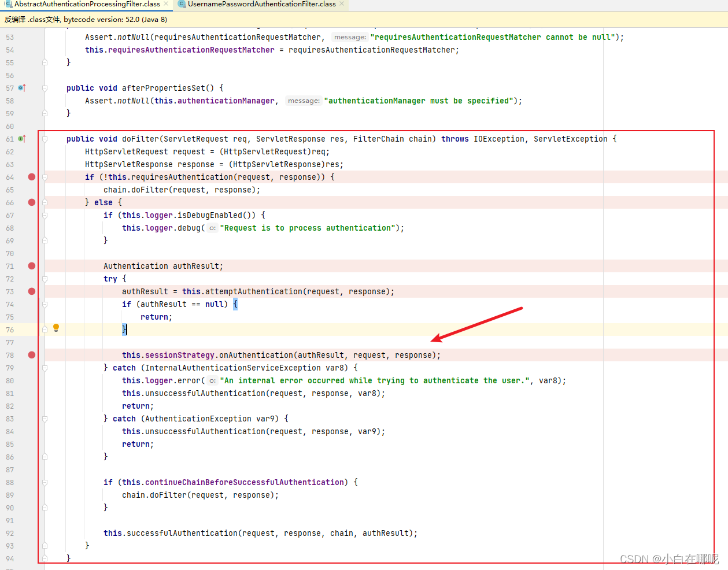Click the decompiled .class file bytecode version banner

[x=364, y=20]
